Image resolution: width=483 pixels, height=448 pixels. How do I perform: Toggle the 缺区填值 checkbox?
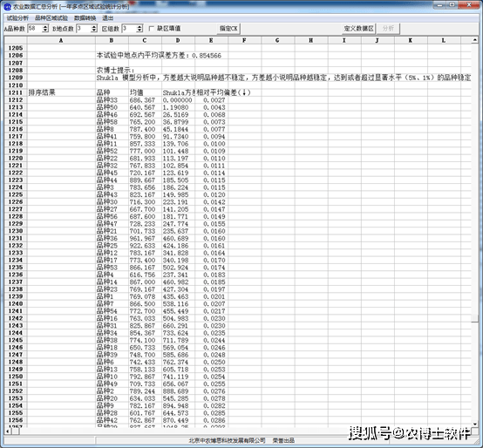click(x=151, y=29)
